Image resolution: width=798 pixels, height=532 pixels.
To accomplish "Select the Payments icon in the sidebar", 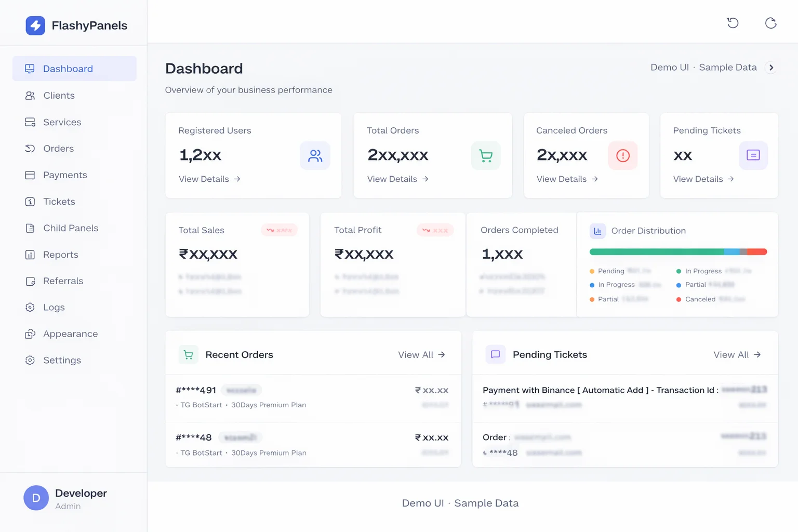I will pyautogui.click(x=31, y=175).
